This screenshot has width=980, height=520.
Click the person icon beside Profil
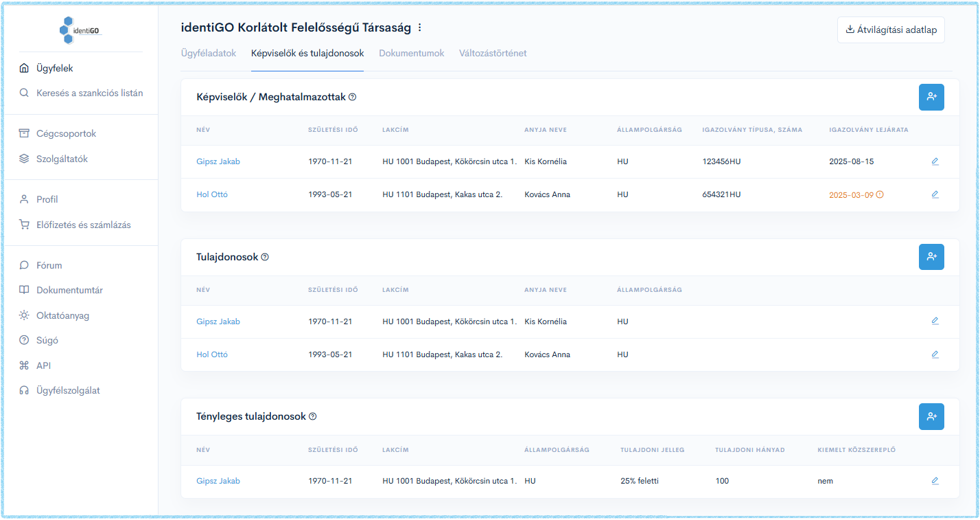[x=24, y=199]
